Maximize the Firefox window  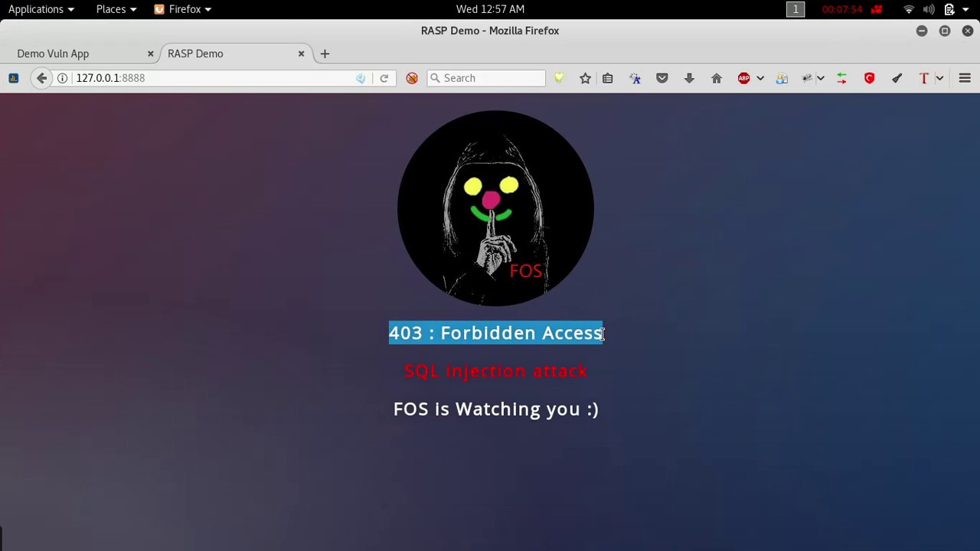click(945, 31)
